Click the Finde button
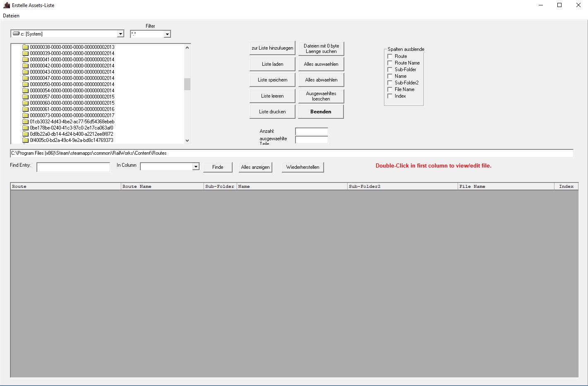 [x=218, y=167]
